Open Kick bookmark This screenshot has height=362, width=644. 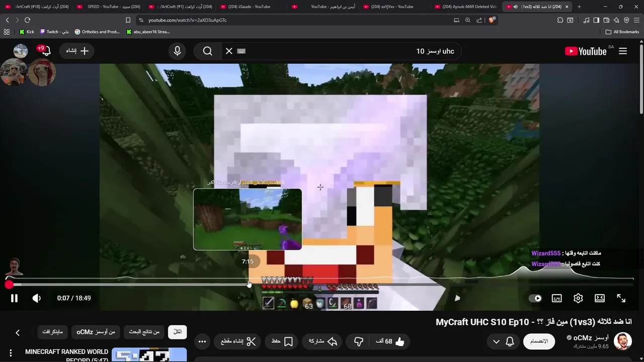[27, 32]
